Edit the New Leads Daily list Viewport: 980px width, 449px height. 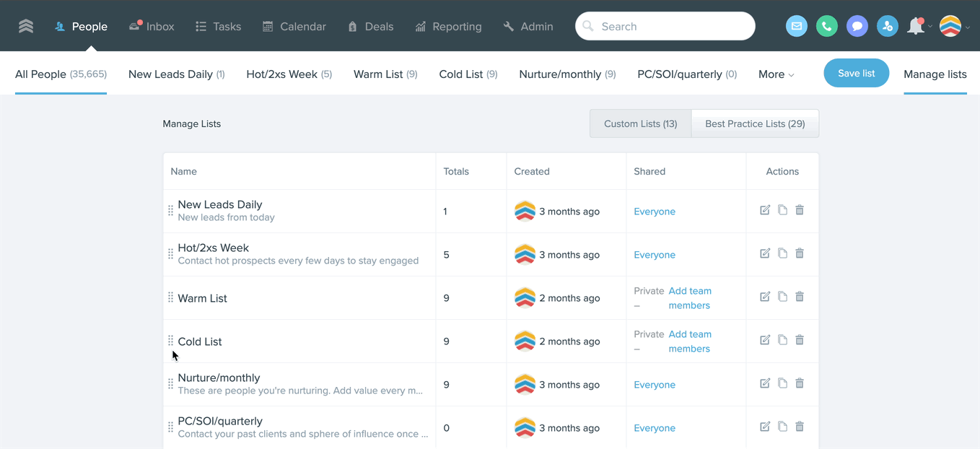tap(765, 209)
